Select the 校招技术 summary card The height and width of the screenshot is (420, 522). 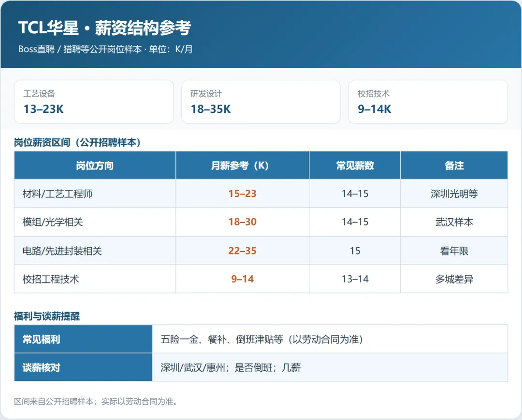428,102
